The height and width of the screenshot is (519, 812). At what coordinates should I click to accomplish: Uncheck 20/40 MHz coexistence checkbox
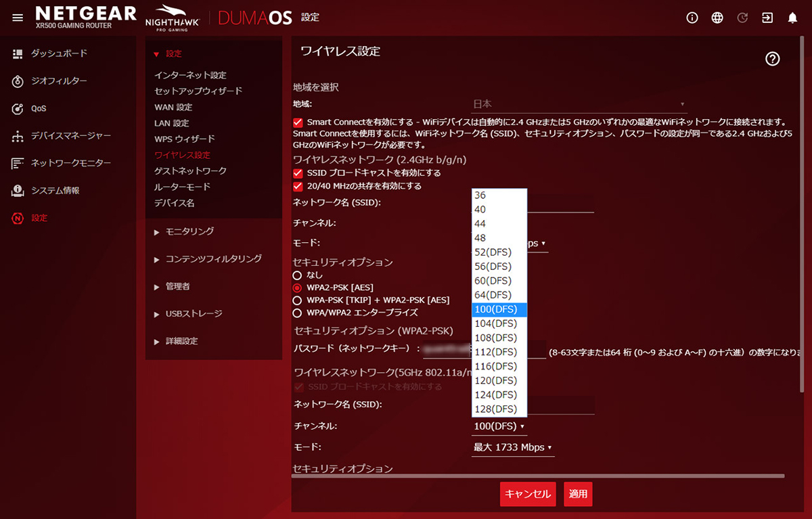[x=298, y=186]
